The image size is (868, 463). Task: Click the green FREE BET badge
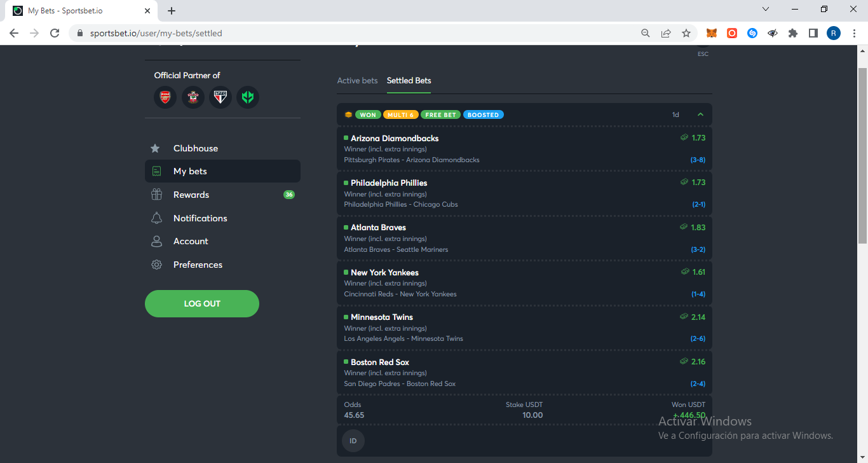(441, 115)
